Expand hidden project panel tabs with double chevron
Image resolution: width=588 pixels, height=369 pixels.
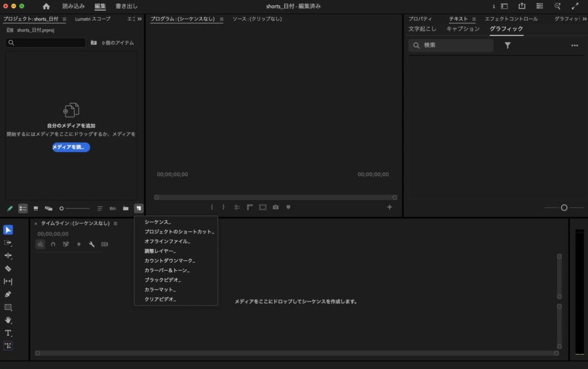click(x=140, y=19)
